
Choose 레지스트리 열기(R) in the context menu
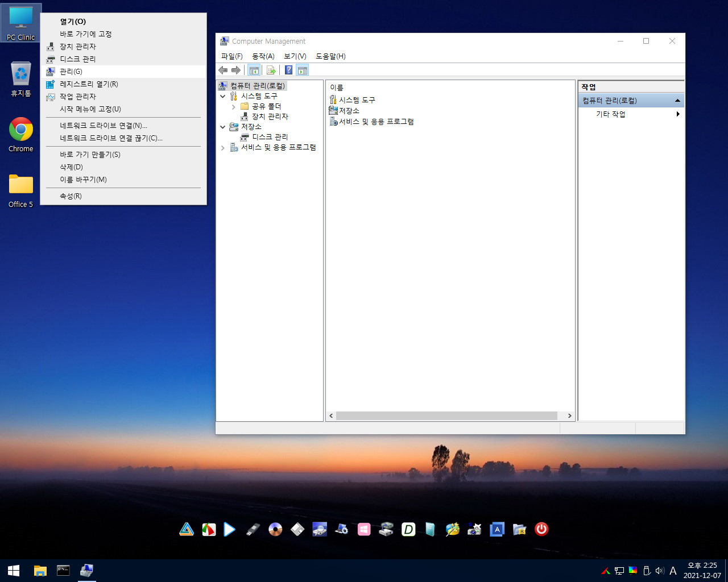tap(123, 84)
